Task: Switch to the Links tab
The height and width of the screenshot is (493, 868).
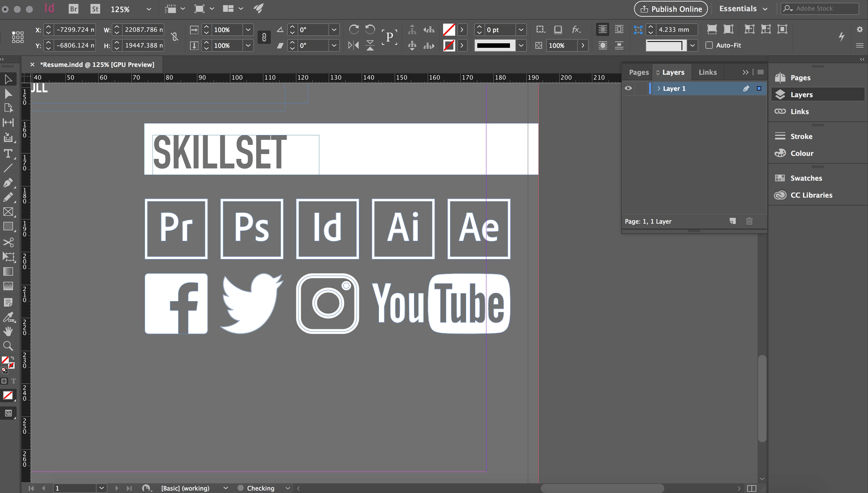Action: point(708,72)
